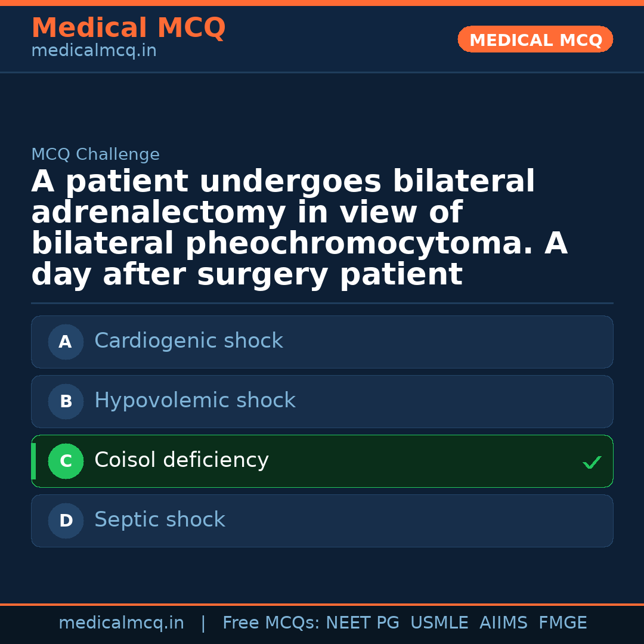Click FMGE in the footer
Image resolution: width=644 pixels, height=644 pixels.
click(x=563, y=623)
